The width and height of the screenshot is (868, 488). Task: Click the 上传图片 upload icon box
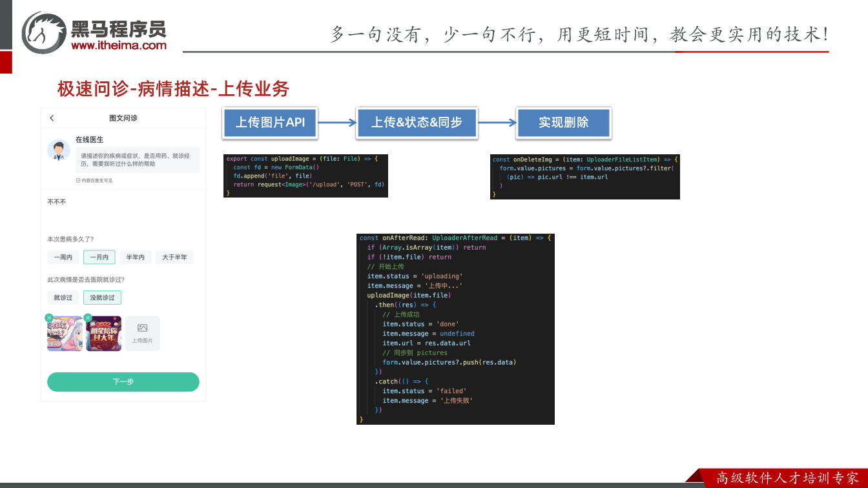pos(143,333)
